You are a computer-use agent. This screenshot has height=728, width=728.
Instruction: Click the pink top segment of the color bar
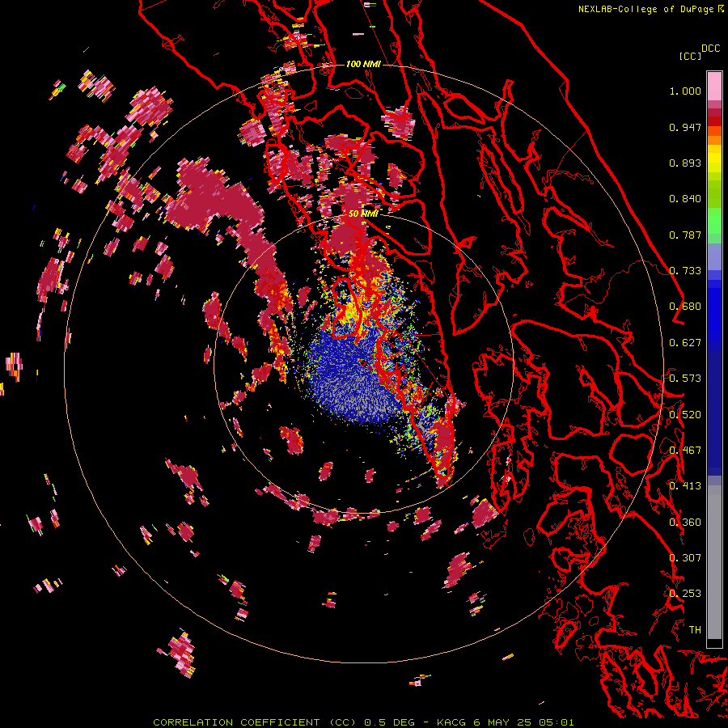[714, 86]
